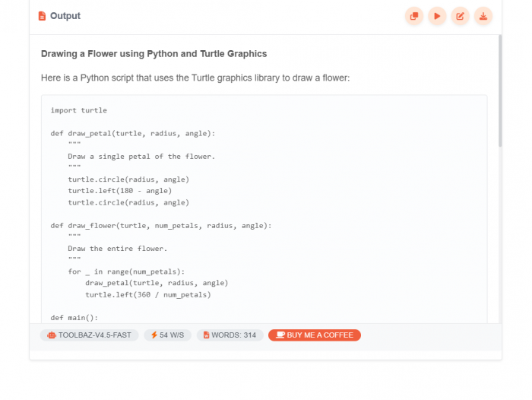Click the 'def draw_flower' function line
The width and height of the screenshot is (532, 400).
tap(161, 225)
